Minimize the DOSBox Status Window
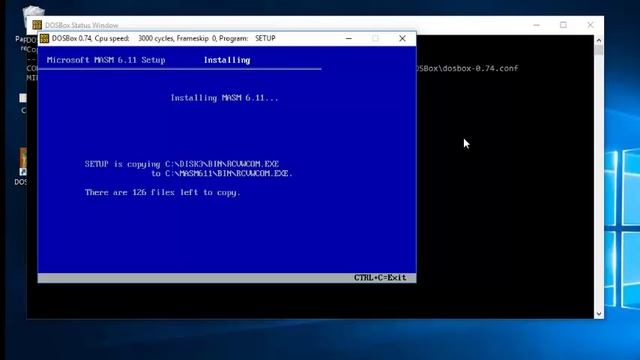Screen dimensions: 640x360 tap(536, 25)
